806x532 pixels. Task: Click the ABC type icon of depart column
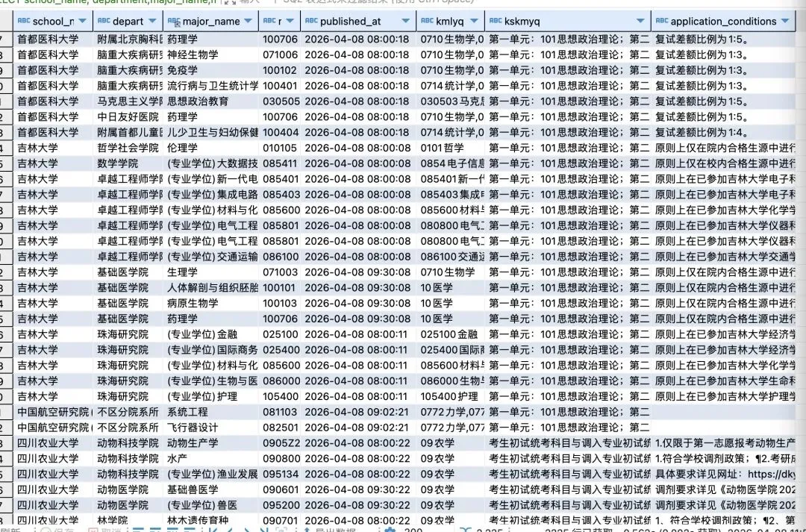coord(104,21)
